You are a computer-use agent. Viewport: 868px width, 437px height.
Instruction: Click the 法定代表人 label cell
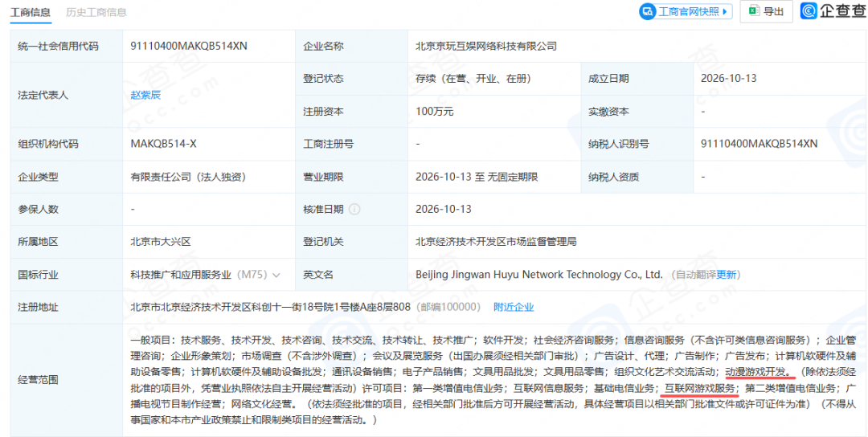click(67, 95)
